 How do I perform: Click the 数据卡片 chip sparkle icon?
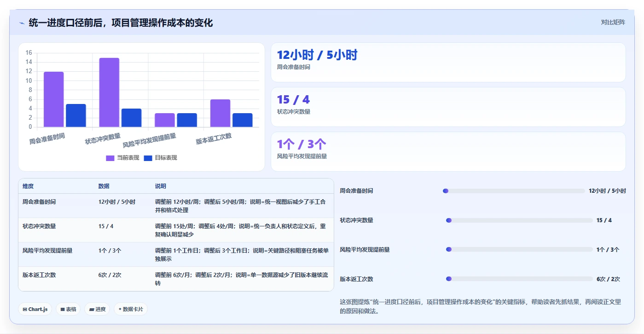(120, 309)
